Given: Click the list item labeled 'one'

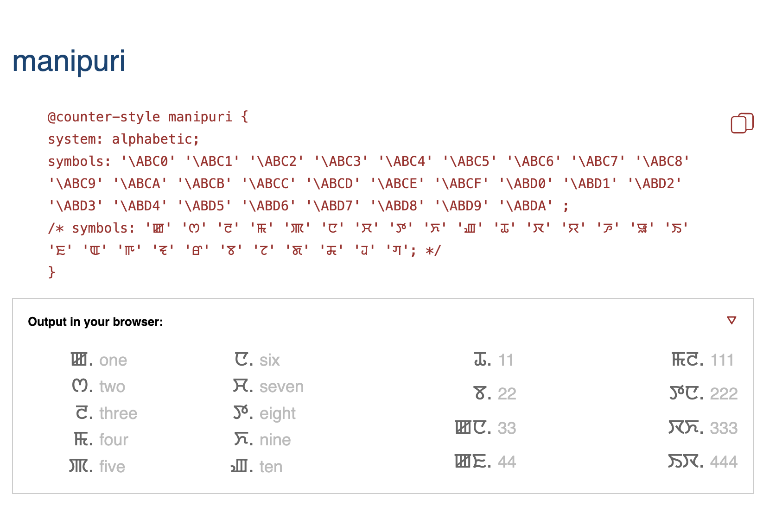Looking at the screenshot, I should pyautogui.click(x=113, y=360).
